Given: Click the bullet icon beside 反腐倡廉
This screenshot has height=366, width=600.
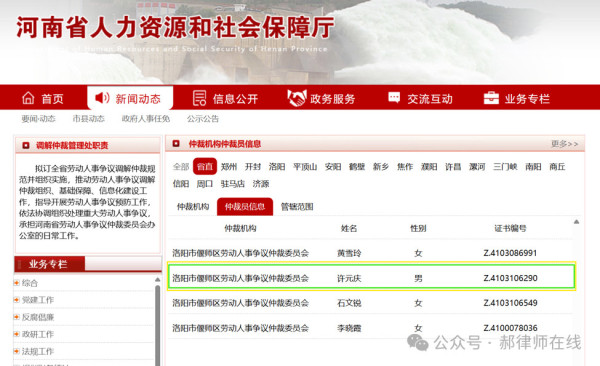Looking at the screenshot, I should (x=16, y=317).
